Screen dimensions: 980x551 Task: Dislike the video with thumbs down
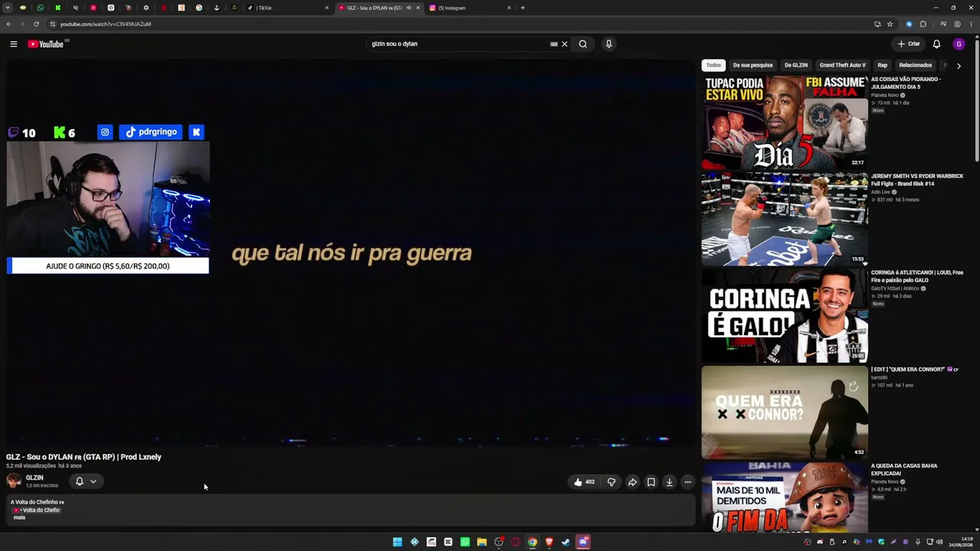611,482
